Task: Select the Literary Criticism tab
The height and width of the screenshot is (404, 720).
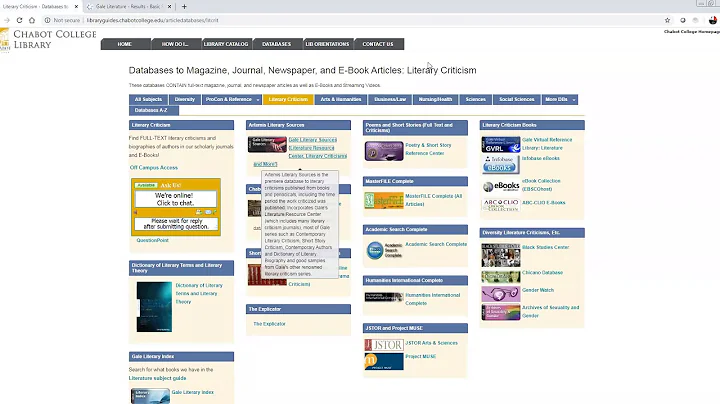Action: 288,99
